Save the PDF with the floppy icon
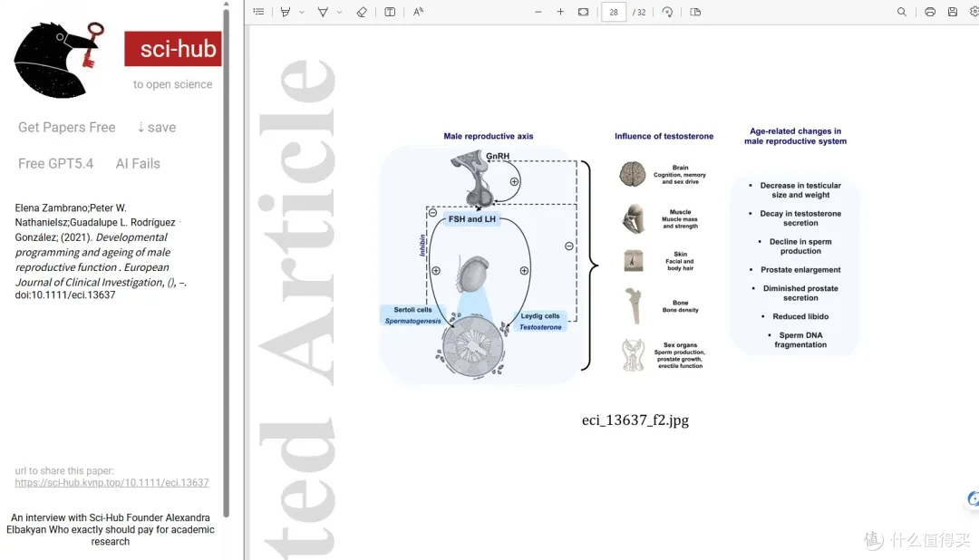Viewport: 979px width, 560px height. (x=952, y=12)
